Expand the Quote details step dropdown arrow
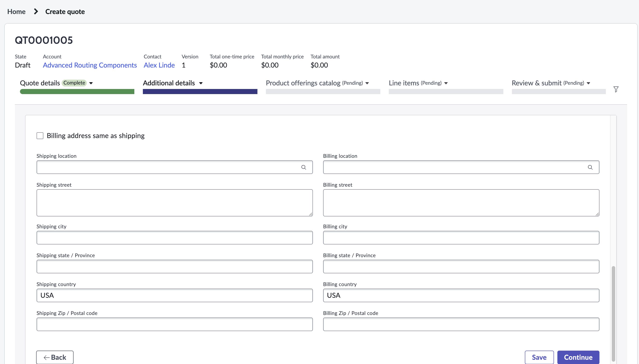Image resolution: width=639 pixels, height=364 pixels. click(x=91, y=83)
